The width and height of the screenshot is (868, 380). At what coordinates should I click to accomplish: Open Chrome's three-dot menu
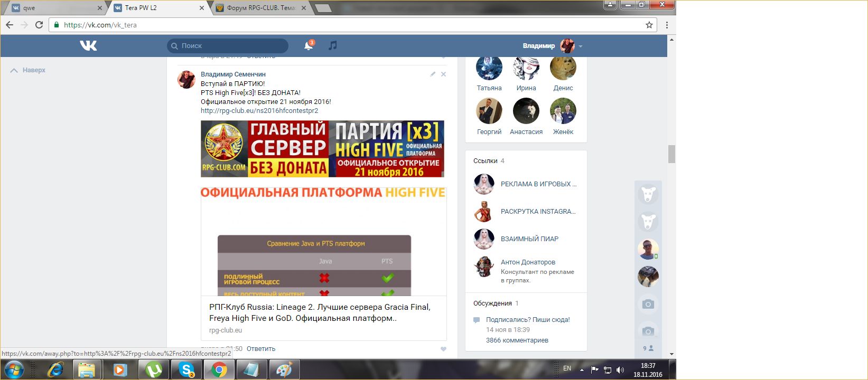coord(667,25)
